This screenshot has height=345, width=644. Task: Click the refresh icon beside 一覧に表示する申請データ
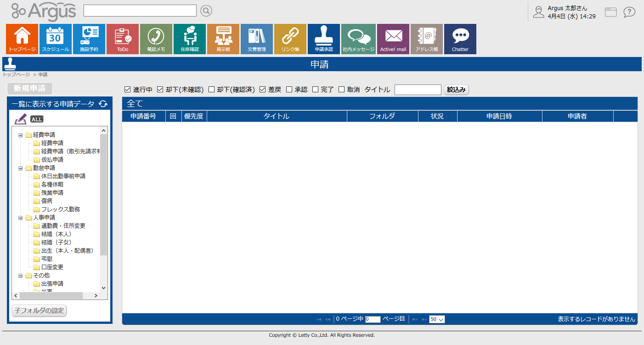[x=103, y=104]
